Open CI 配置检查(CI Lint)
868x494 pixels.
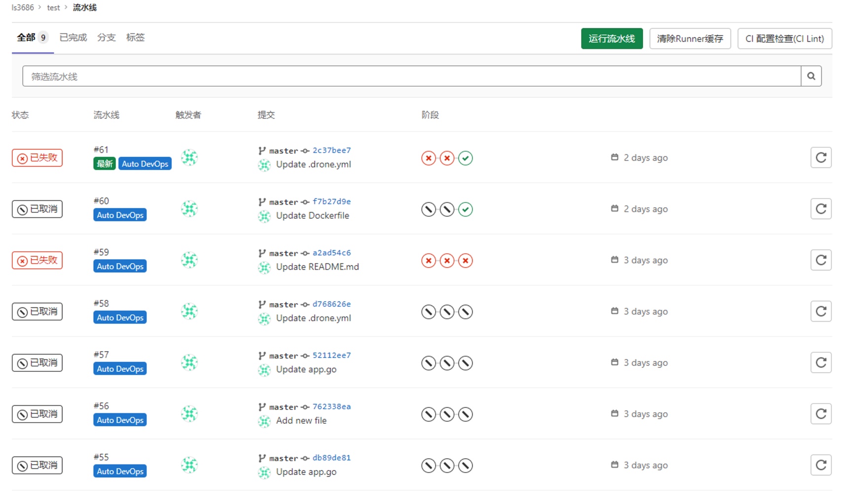tap(785, 38)
